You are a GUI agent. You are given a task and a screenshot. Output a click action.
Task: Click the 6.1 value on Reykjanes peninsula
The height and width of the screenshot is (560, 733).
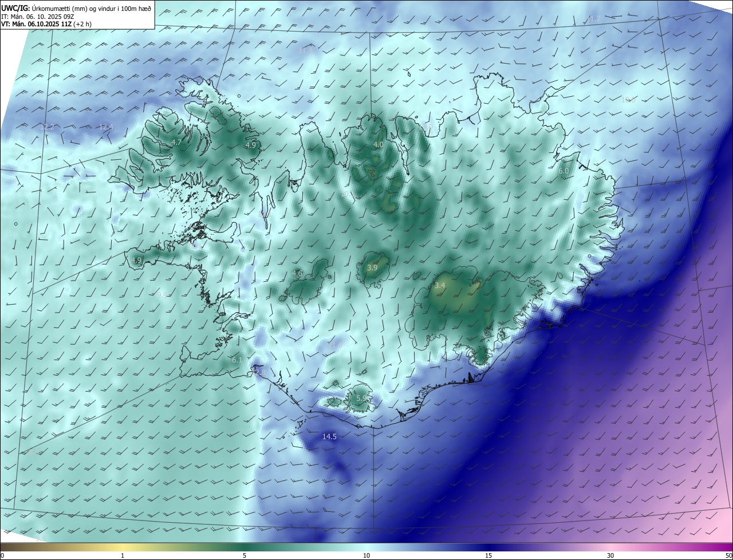(237, 360)
